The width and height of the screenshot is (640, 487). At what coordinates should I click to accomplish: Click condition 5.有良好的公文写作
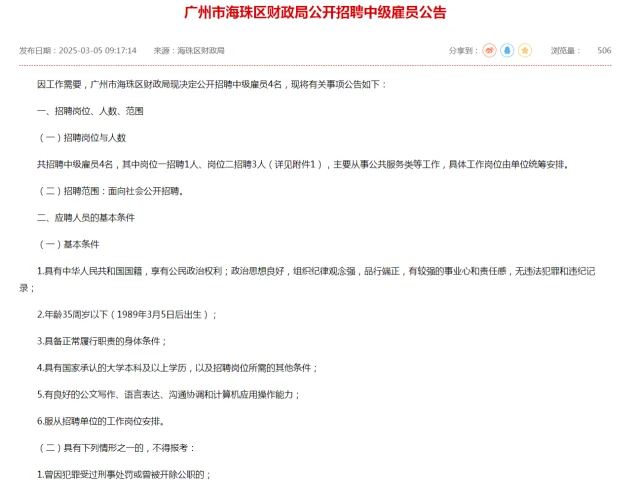point(169,395)
